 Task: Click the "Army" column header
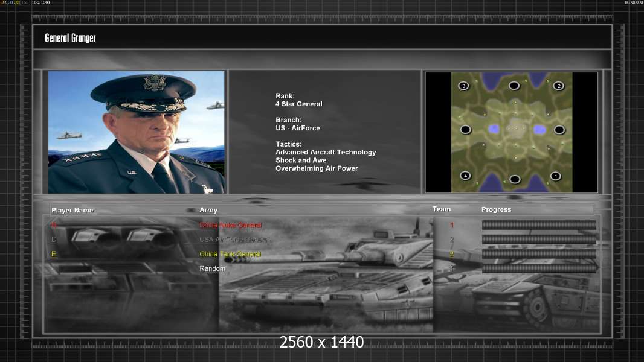[x=208, y=211]
